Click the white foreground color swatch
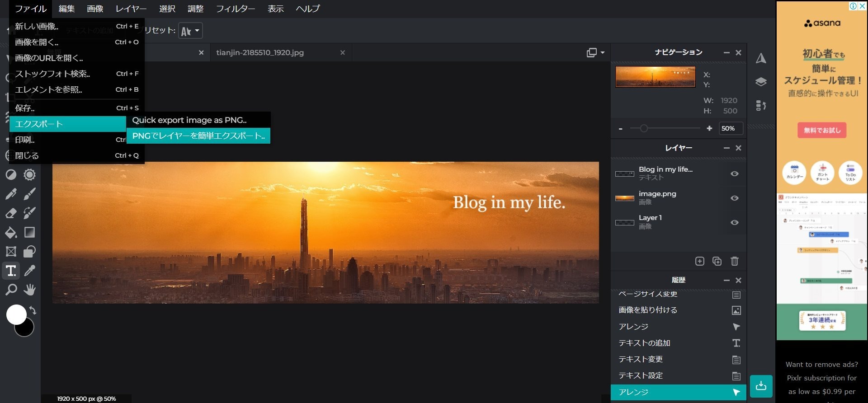Viewport: 868px width, 403px height. [16, 314]
